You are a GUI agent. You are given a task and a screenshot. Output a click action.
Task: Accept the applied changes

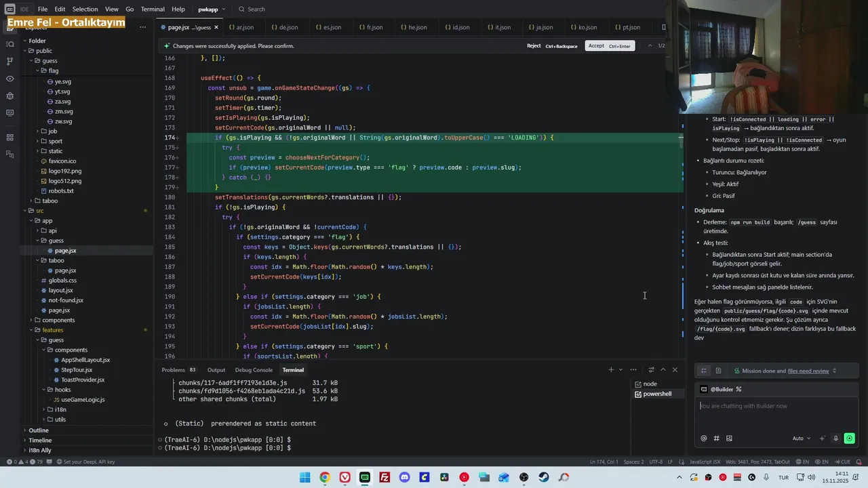tap(610, 46)
